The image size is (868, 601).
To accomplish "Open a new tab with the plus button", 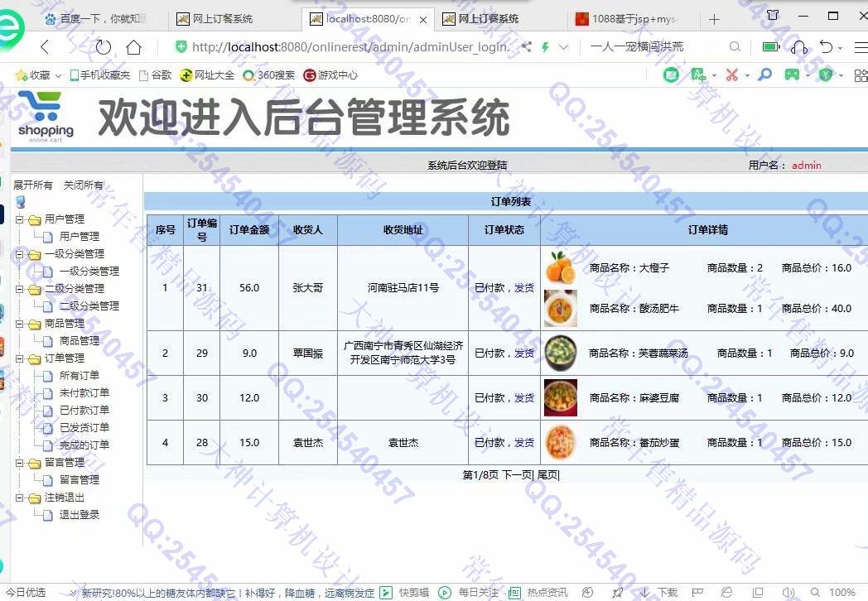I will pyautogui.click(x=714, y=20).
